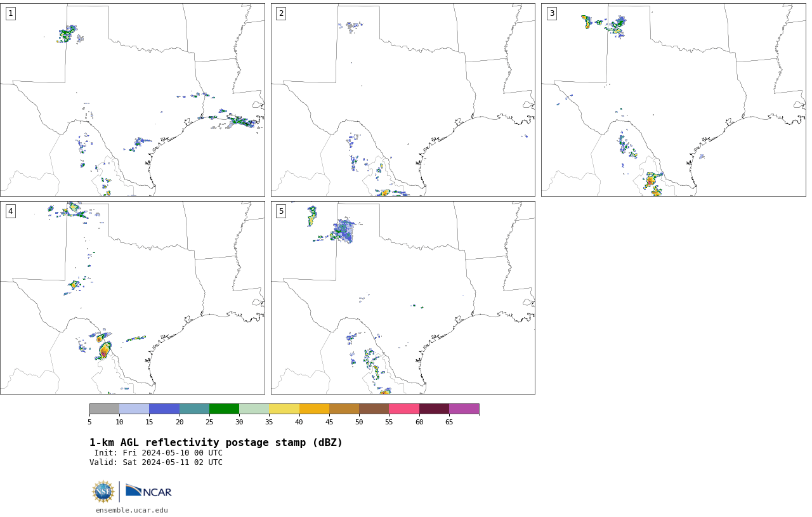The width and height of the screenshot is (812, 517).
Task: Click the panel number 5 label
Action: coord(281,211)
